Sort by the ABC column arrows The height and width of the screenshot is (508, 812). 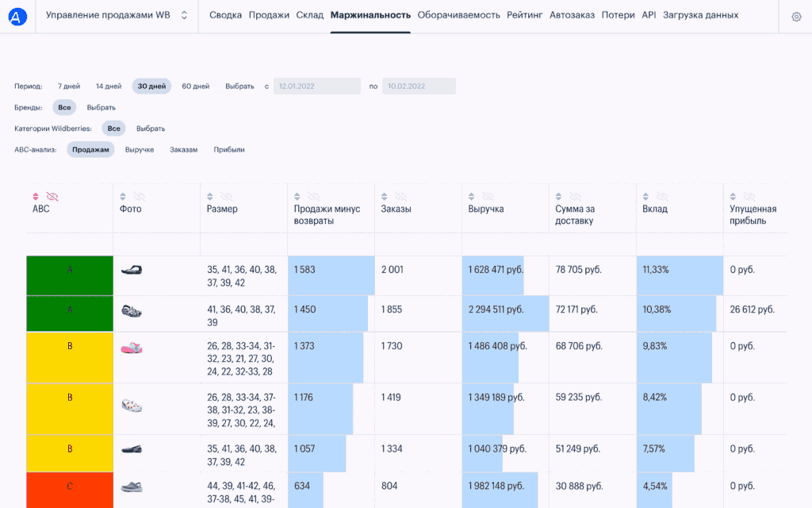[36, 196]
